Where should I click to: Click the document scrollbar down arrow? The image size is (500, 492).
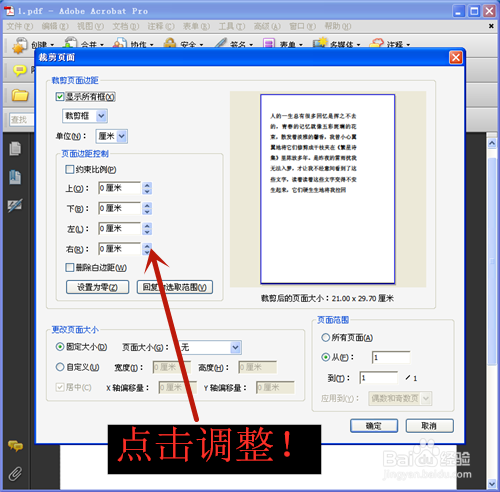pyautogui.click(x=492, y=483)
